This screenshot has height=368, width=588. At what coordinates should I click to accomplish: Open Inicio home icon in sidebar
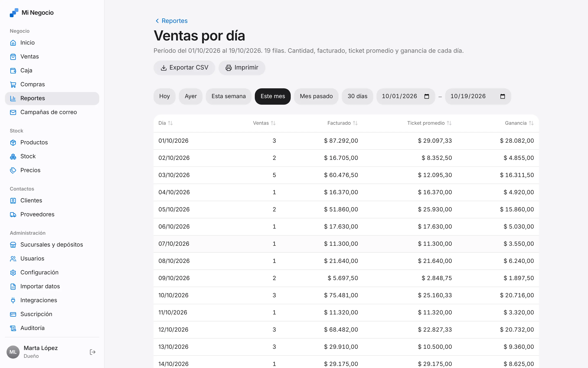[13, 43]
